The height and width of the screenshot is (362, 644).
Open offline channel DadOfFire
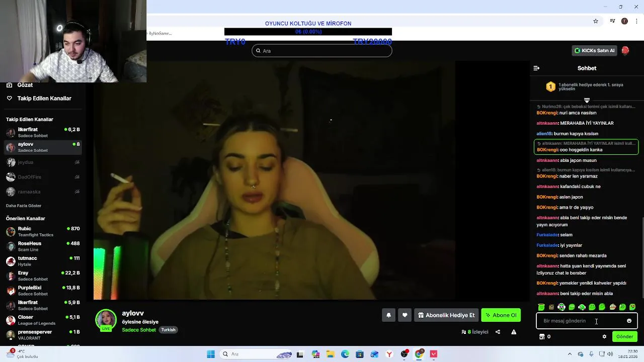click(x=43, y=177)
